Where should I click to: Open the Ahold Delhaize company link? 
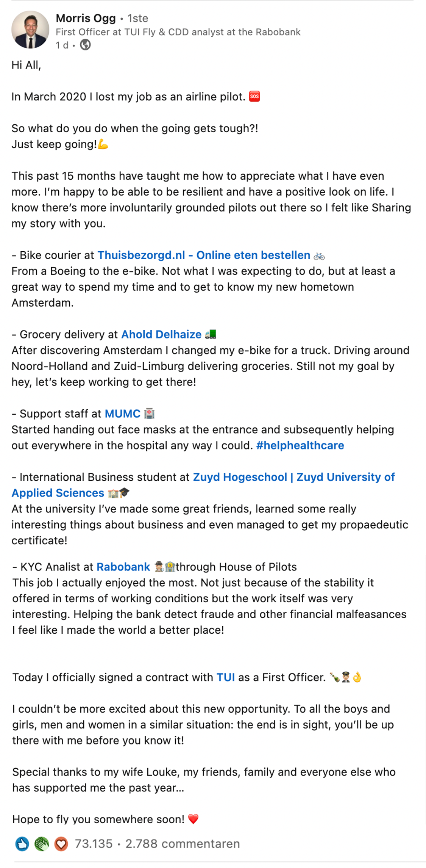(x=161, y=335)
